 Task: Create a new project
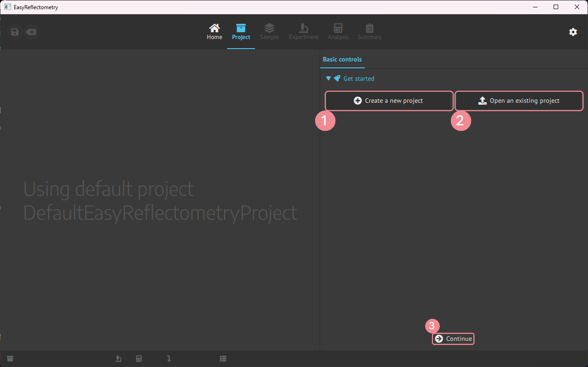(388, 100)
